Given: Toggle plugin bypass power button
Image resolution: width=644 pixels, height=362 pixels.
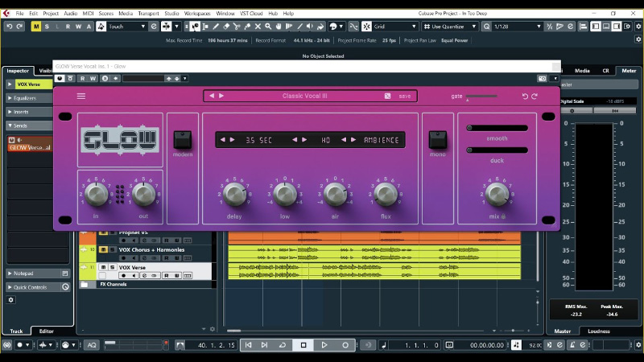Looking at the screenshot, I should [x=60, y=78].
